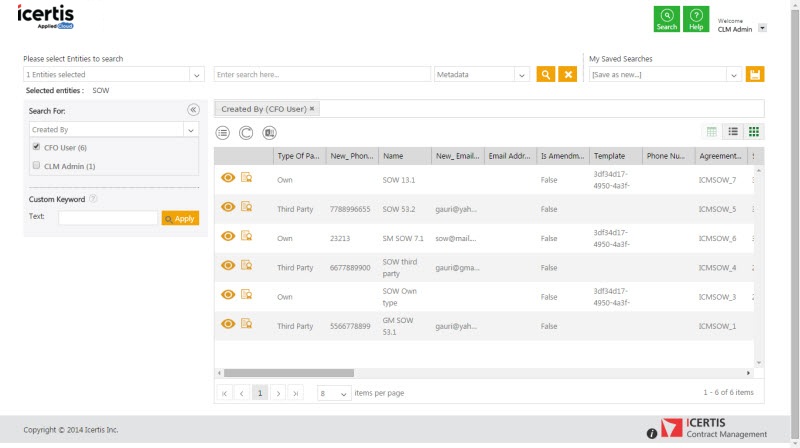Viewport: 800px width, 448px height.
Task: Remove the Created By (CFO User) filter tag
Action: coord(312,108)
